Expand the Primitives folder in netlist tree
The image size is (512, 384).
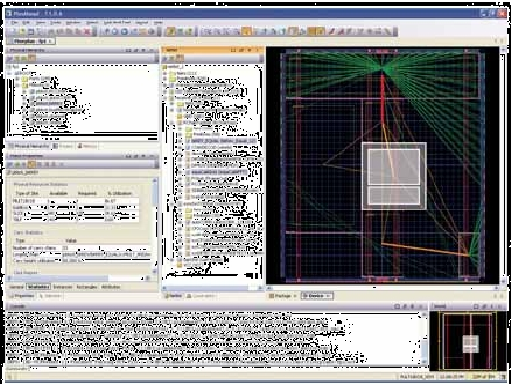coord(165,78)
